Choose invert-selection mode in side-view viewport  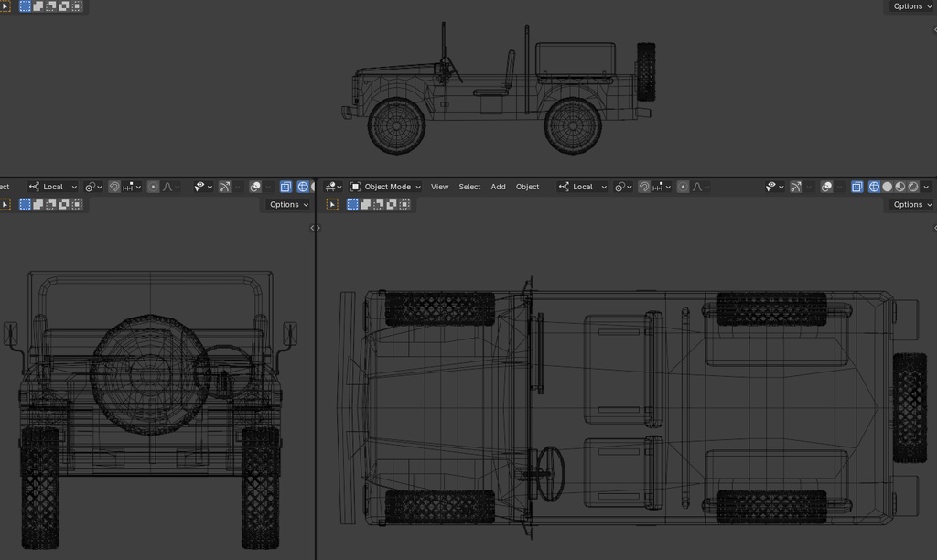coord(64,6)
